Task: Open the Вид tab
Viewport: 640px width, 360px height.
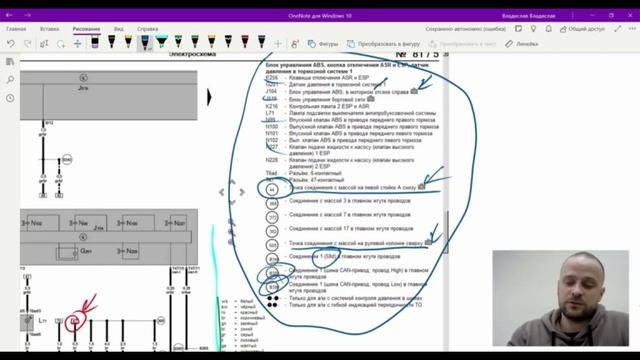Action: 118,29
